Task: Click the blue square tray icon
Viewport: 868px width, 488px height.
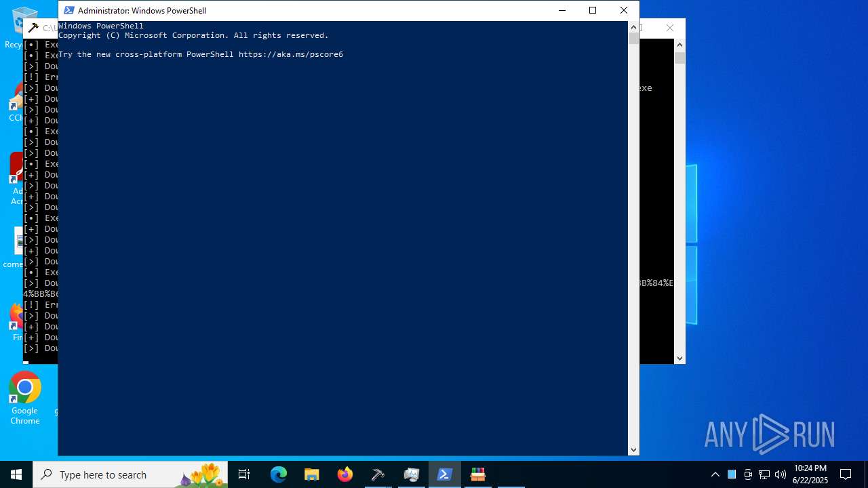Action: click(x=732, y=474)
